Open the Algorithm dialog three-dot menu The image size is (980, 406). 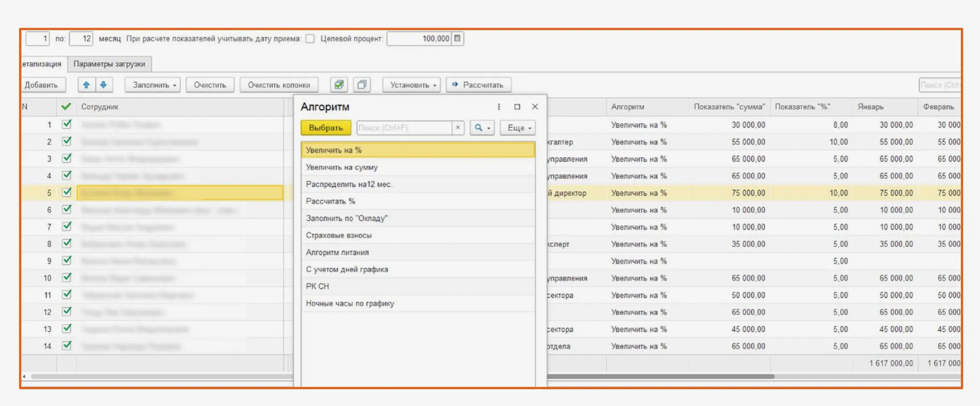pyautogui.click(x=499, y=107)
